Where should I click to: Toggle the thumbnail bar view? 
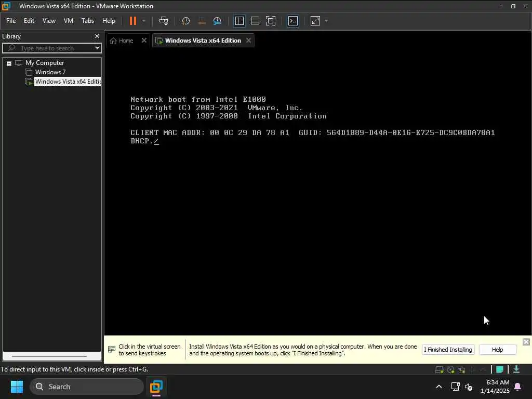[x=255, y=21]
